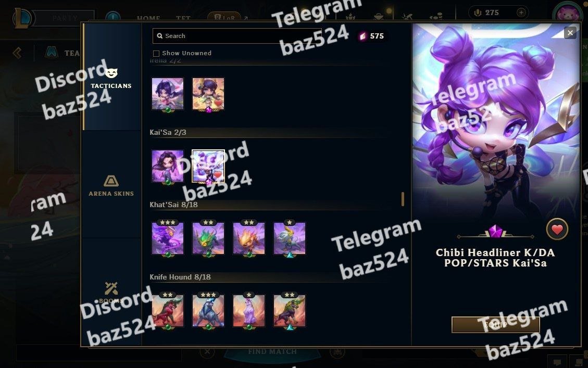The width and height of the screenshot is (588, 368).
Task: Toggle favorite heart for Chibi Kai'Sa
Action: [557, 229]
